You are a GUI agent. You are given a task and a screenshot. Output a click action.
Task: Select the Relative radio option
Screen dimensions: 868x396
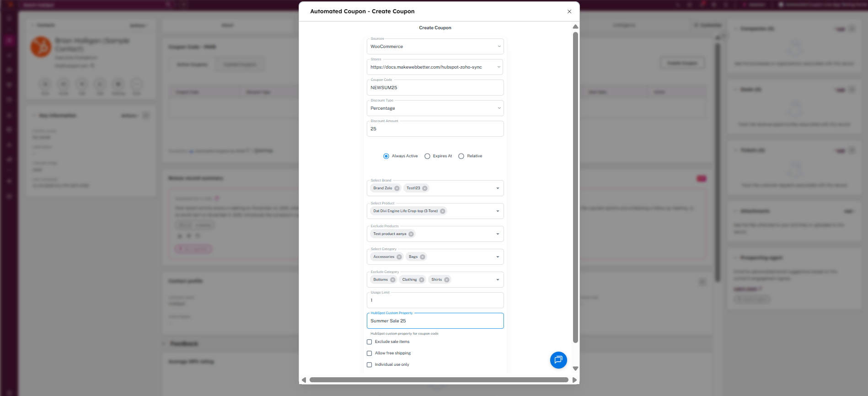(x=461, y=156)
